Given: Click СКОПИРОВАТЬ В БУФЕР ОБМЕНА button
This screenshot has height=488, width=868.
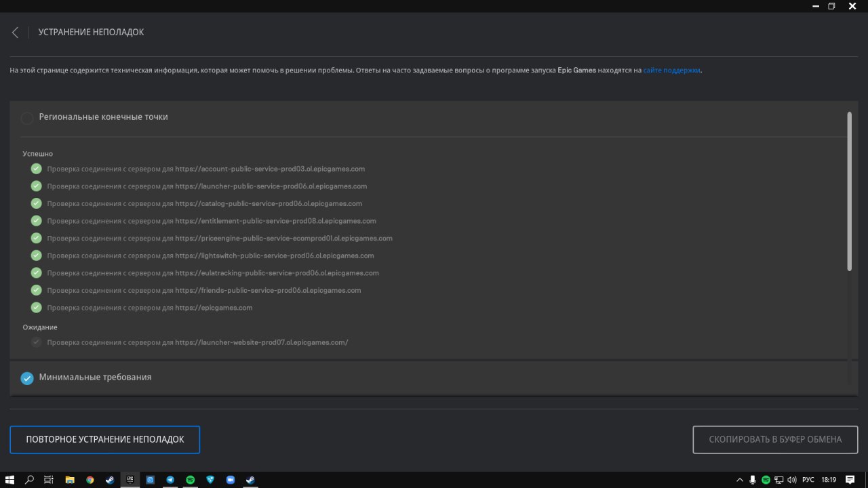Looking at the screenshot, I should pyautogui.click(x=775, y=439).
